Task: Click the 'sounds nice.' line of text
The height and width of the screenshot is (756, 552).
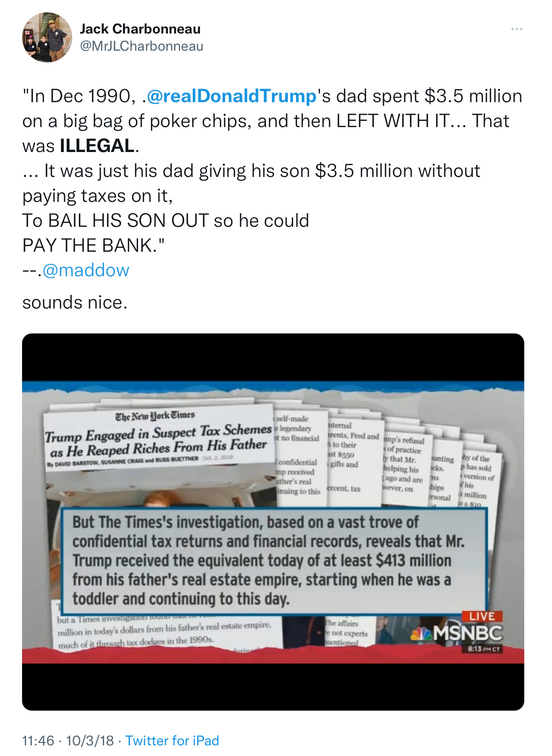Action: point(75,302)
